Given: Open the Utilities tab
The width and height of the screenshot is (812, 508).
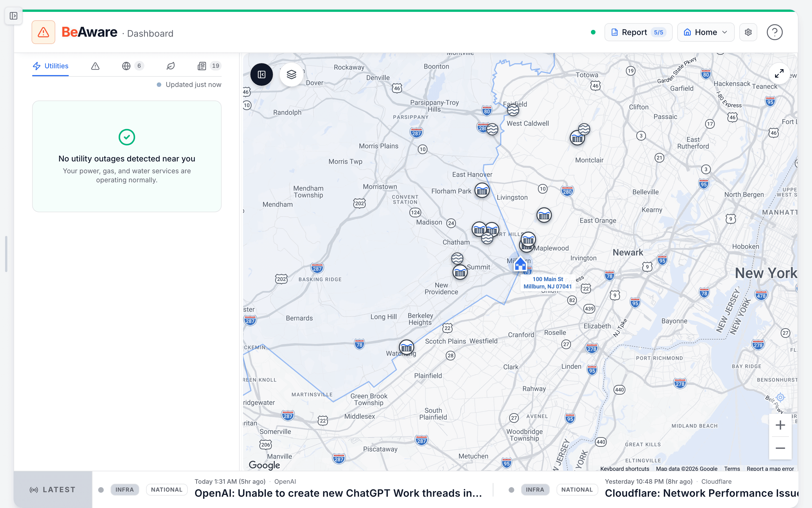Looking at the screenshot, I should coord(50,66).
